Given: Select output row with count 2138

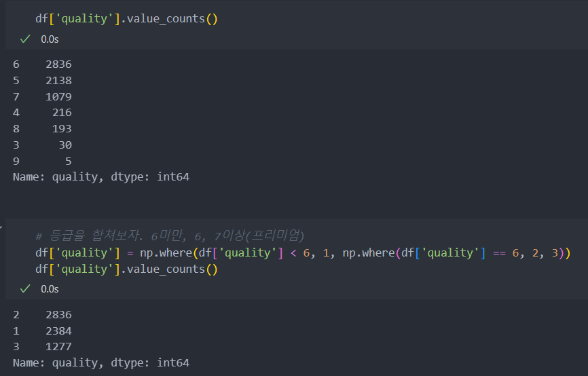Looking at the screenshot, I should pos(42,81).
